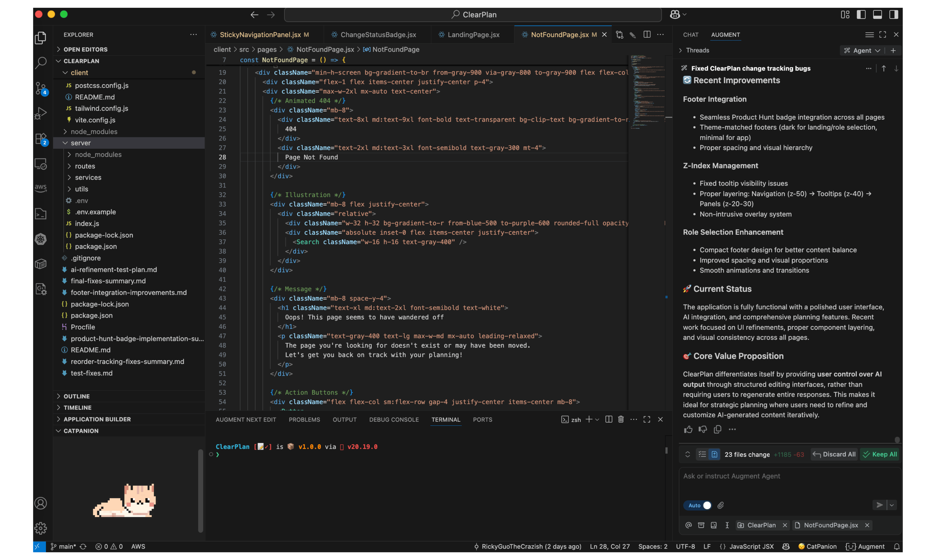936x560 pixels.
Task: Open Procfile in explorer
Action: click(x=83, y=327)
